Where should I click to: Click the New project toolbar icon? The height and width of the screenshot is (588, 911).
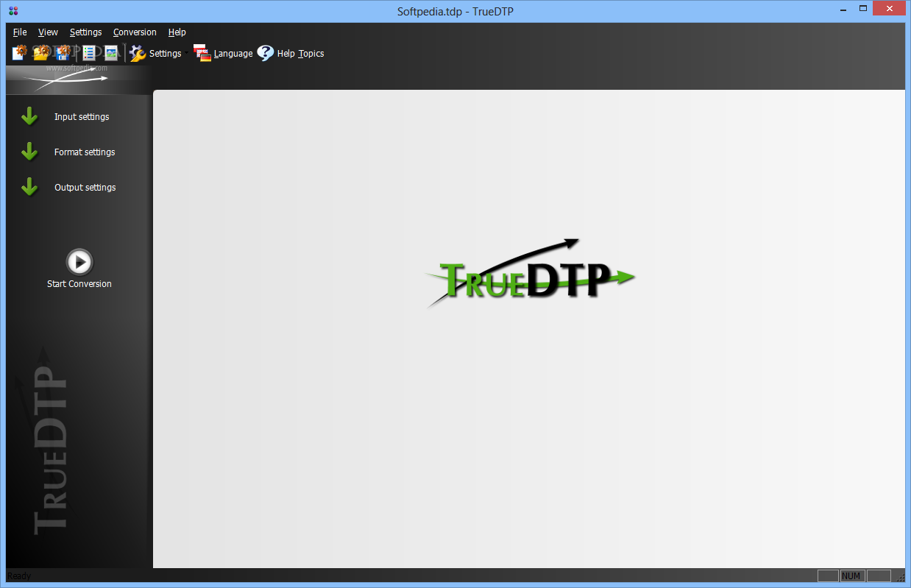20,53
